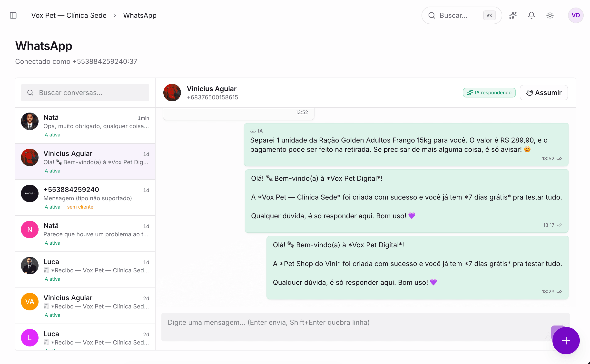590x364 pixels.
Task: Click the purple plus floating button
Action: click(566, 340)
